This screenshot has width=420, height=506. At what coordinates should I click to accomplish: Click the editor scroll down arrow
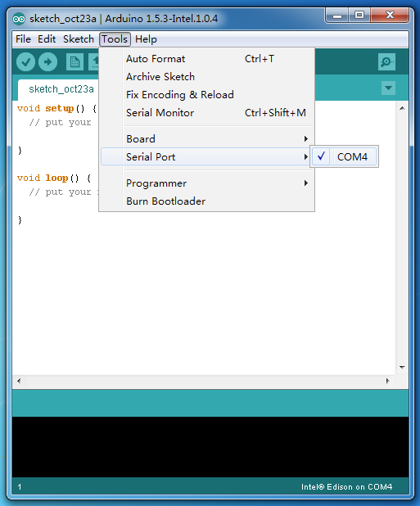402,368
